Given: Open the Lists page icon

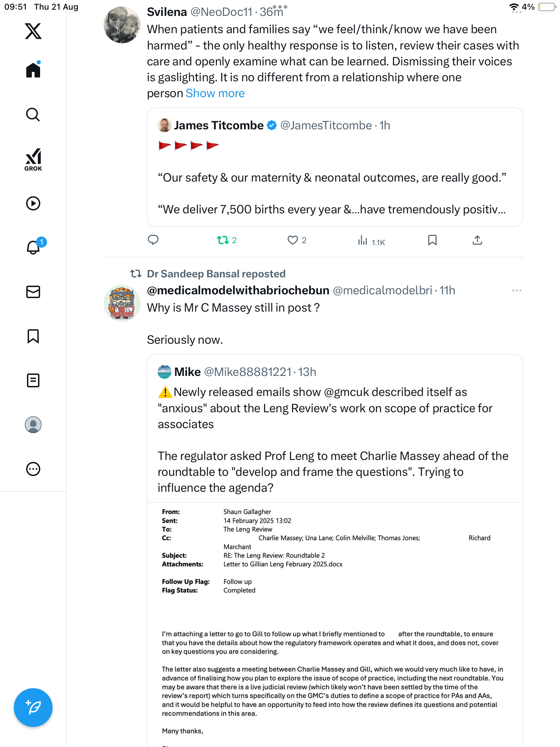Looking at the screenshot, I should [x=33, y=380].
